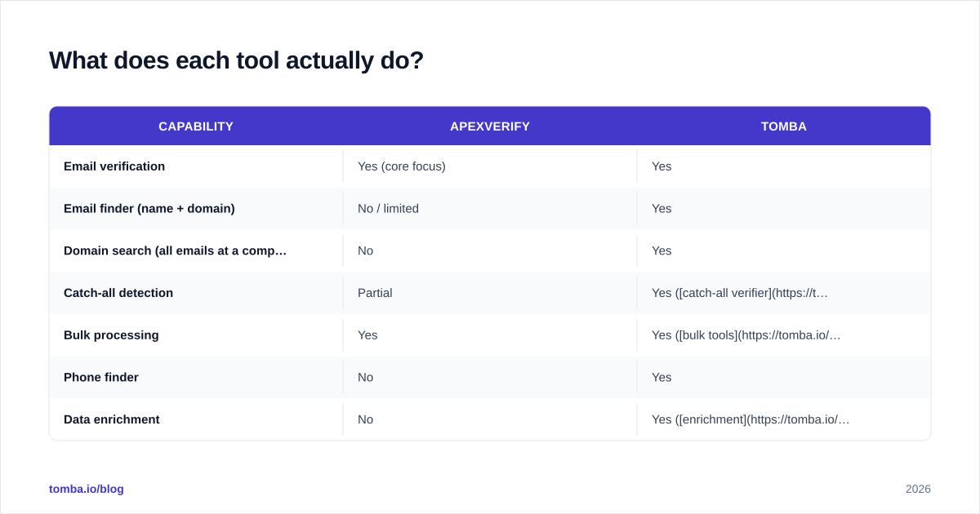Select the "Catch-all detection" row label

pos(118,293)
